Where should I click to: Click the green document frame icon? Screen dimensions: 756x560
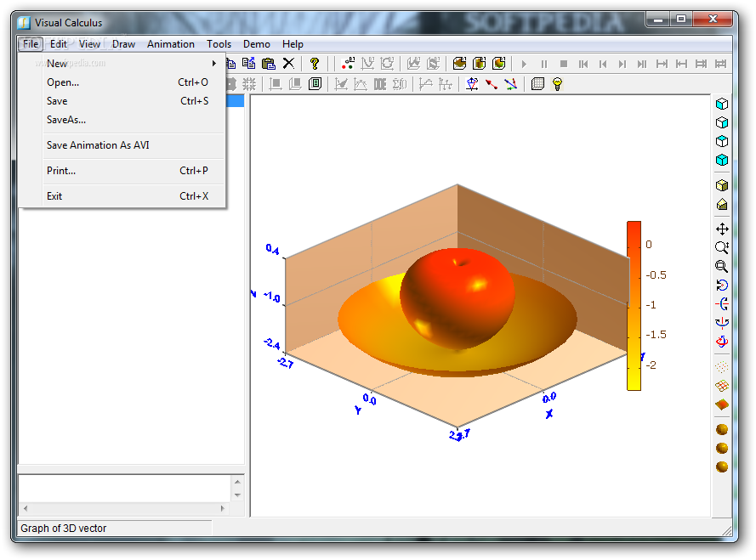click(x=315, y=84)
